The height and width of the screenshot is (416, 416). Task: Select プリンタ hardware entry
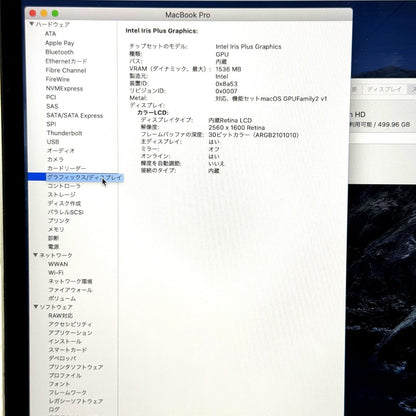pos(59,221)
